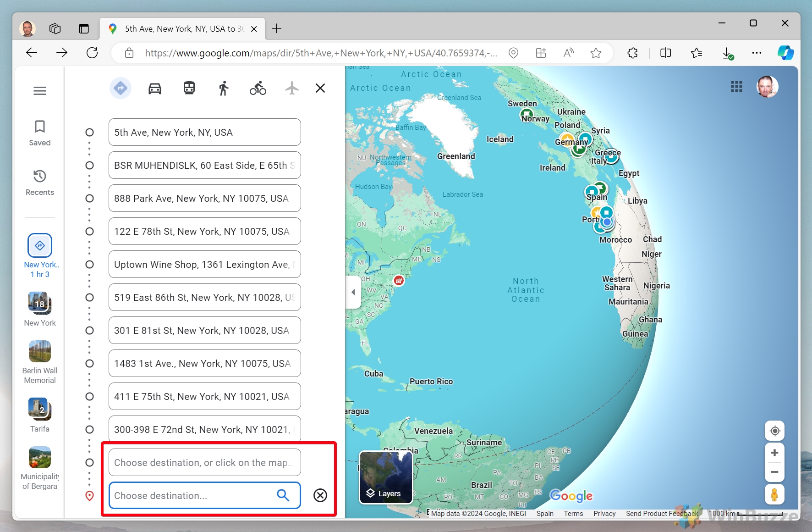Switch to walking directions
812x532 pixels.
click(x=224, y=88)
